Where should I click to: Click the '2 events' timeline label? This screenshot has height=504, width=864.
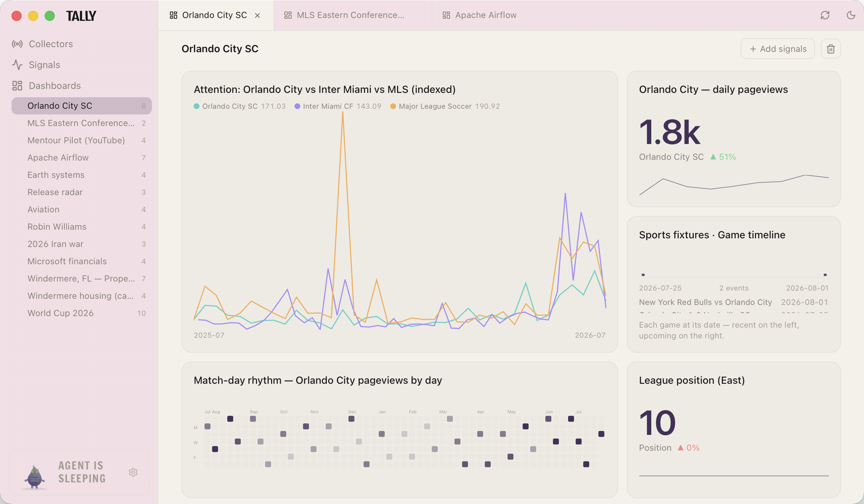tap(734, 288)
